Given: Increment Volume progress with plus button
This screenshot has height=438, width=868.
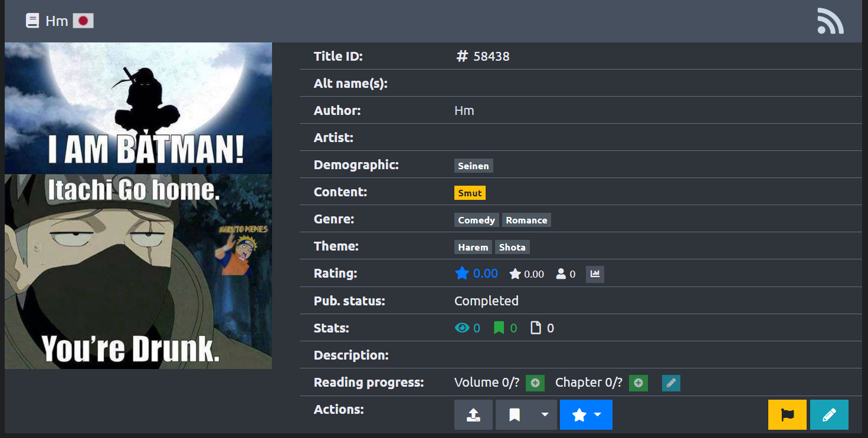Looking at the screenshot, I should (535, 383).
